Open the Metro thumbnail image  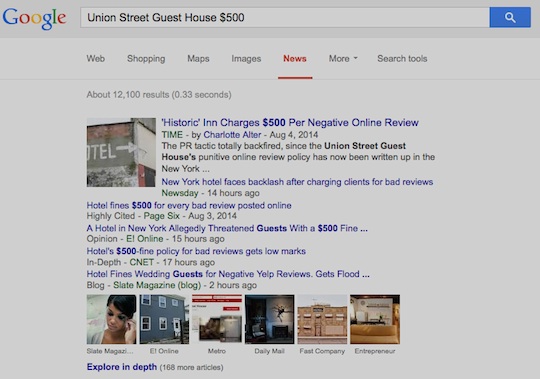click(x=217, y=319)
